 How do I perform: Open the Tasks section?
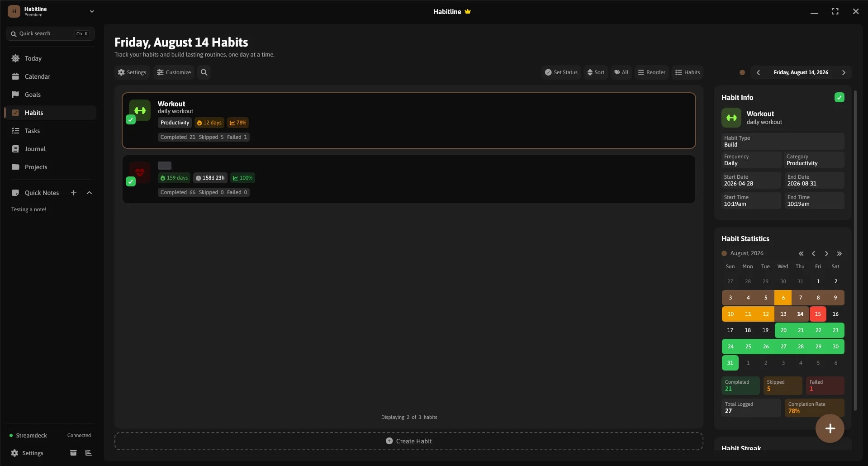pos(50,131)
